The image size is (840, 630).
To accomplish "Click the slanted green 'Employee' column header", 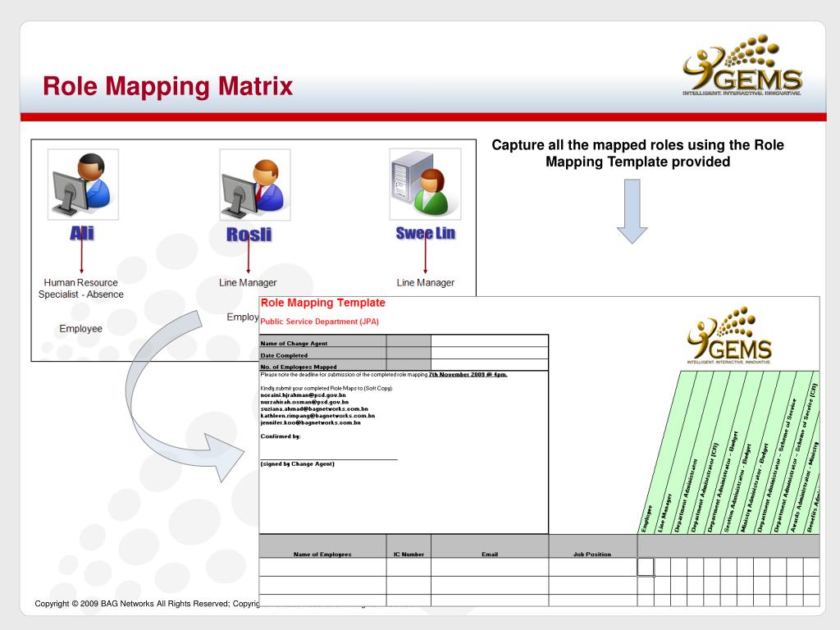I will (646, 518).
